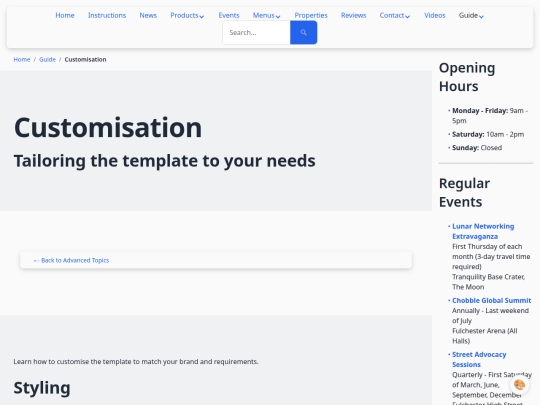540x405 pixels.
Task: Expand the Products dropdown menu
Action: [187, 15]
